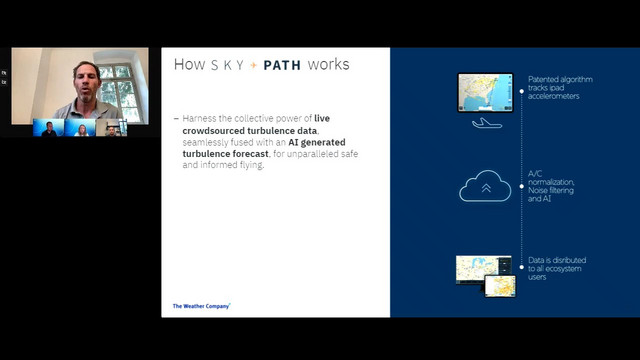Click the bold text AI generated

click(317, 142)
